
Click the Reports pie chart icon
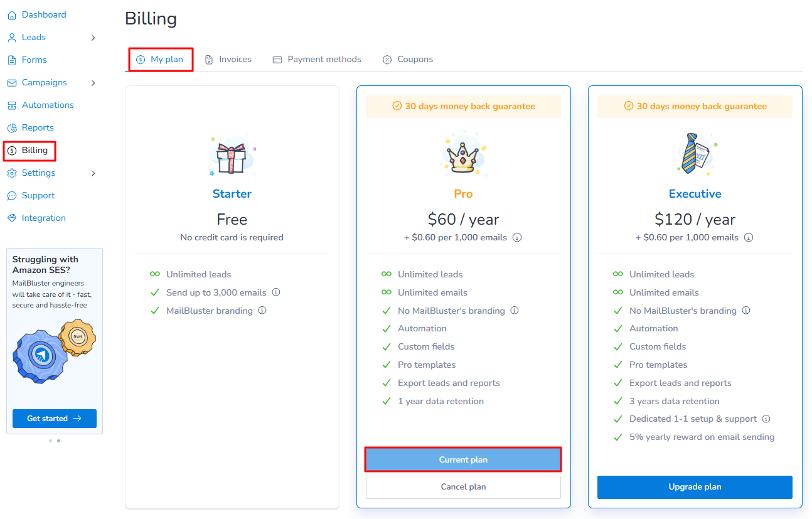click(12, 128)
